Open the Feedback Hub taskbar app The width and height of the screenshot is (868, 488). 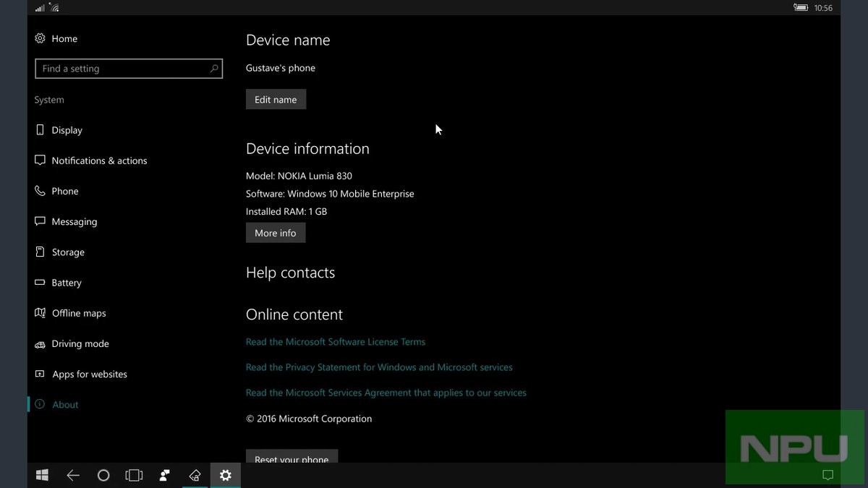click(x=165, y=475)
